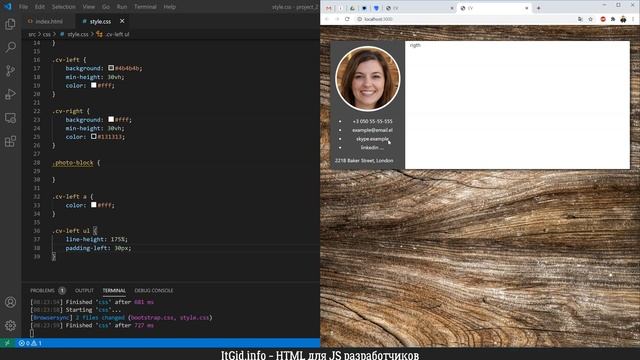This screenshot has height=360, width=640.
Task: Click the remote window status icon
Action: tap(7, 343)
